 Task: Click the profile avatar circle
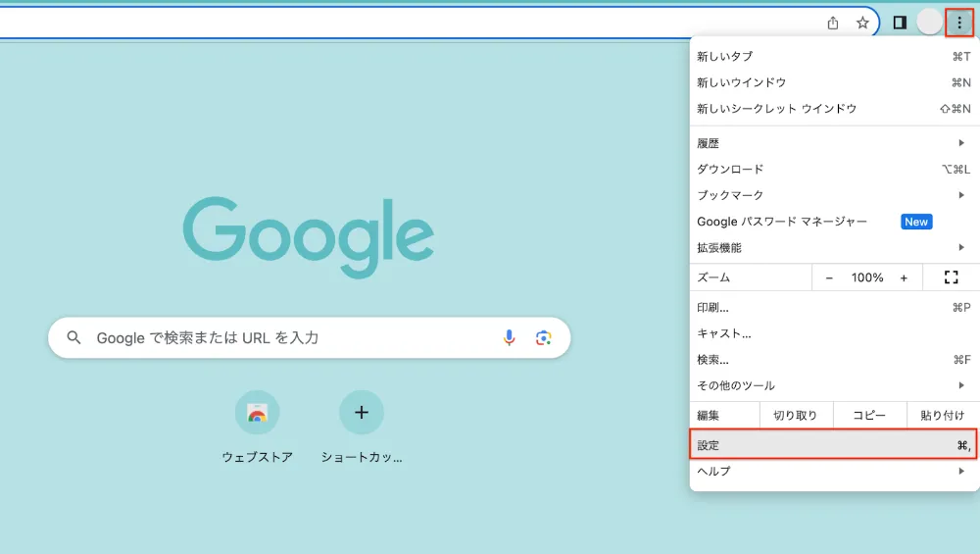coord(929,23)
